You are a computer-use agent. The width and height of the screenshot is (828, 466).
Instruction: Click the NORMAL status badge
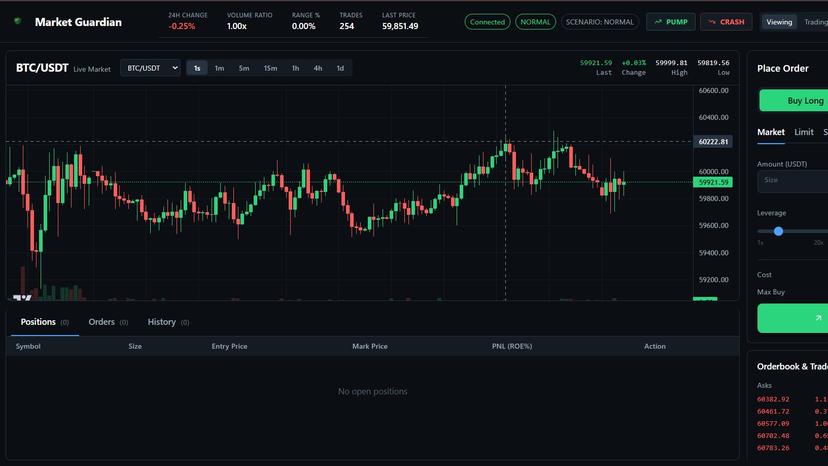coord(536,22)
